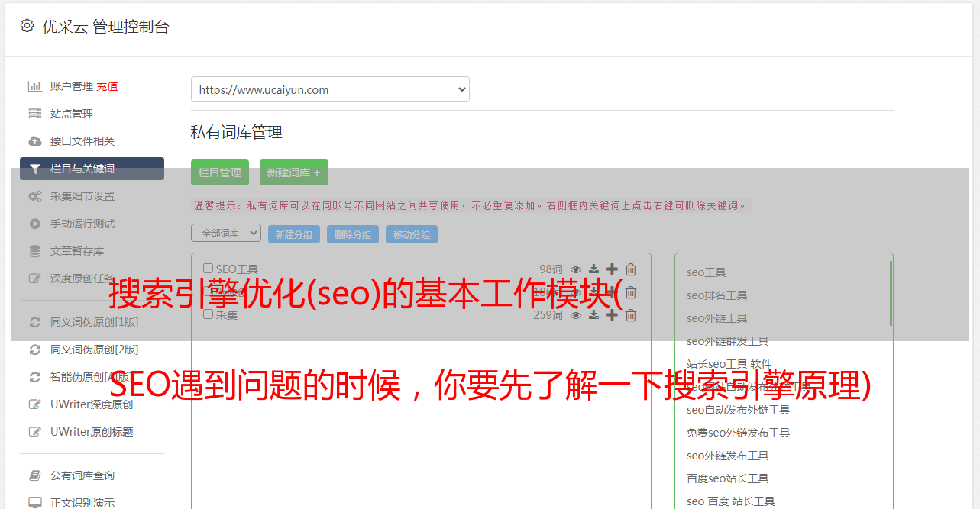Screen dimensions: 980x509
Task: Download the 采集 word library
Action: 593,315
